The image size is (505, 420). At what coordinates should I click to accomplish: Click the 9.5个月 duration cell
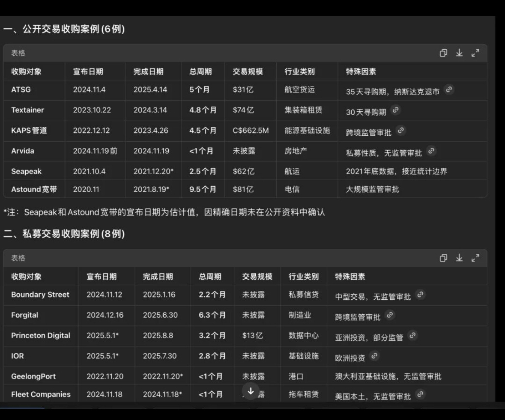[203, 189]
